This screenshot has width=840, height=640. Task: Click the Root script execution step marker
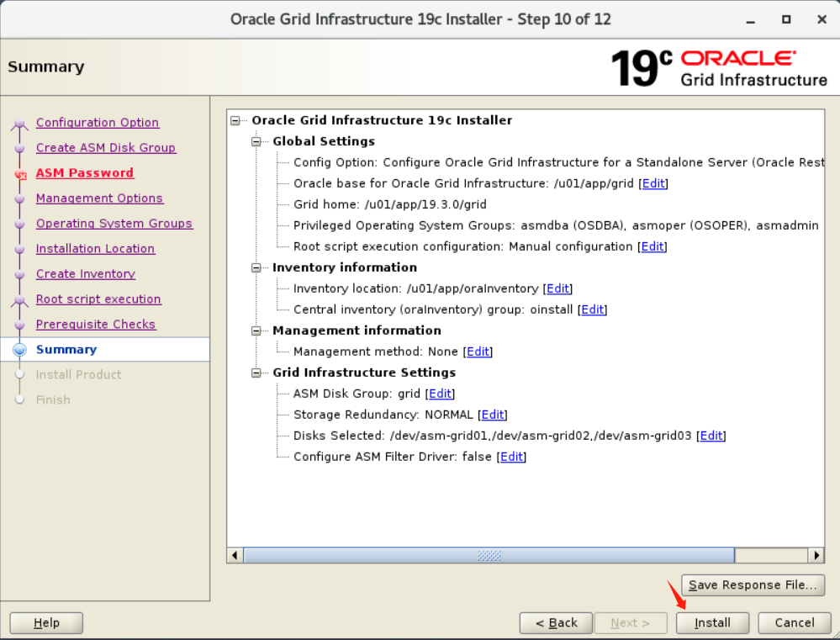[x=20, y=300]
